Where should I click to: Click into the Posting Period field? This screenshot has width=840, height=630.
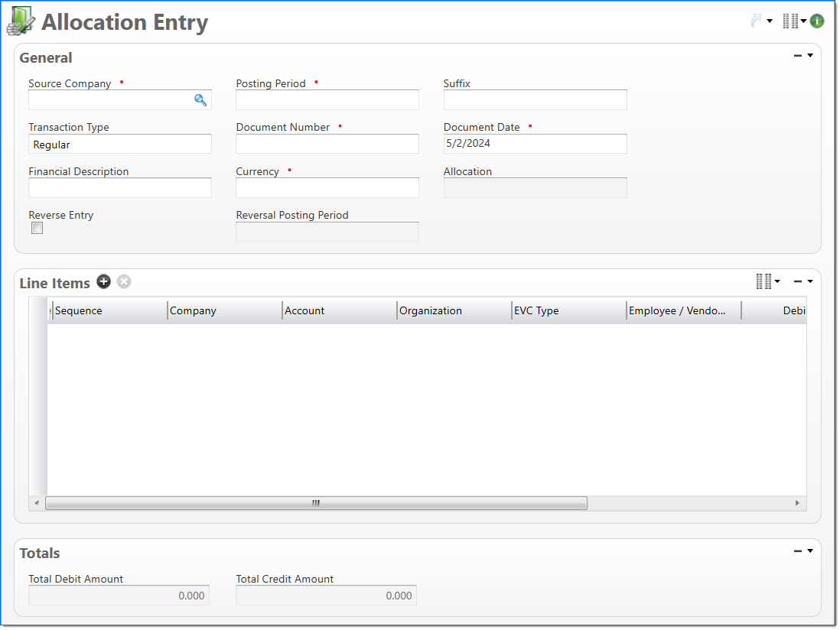click(x=327, y=100)
